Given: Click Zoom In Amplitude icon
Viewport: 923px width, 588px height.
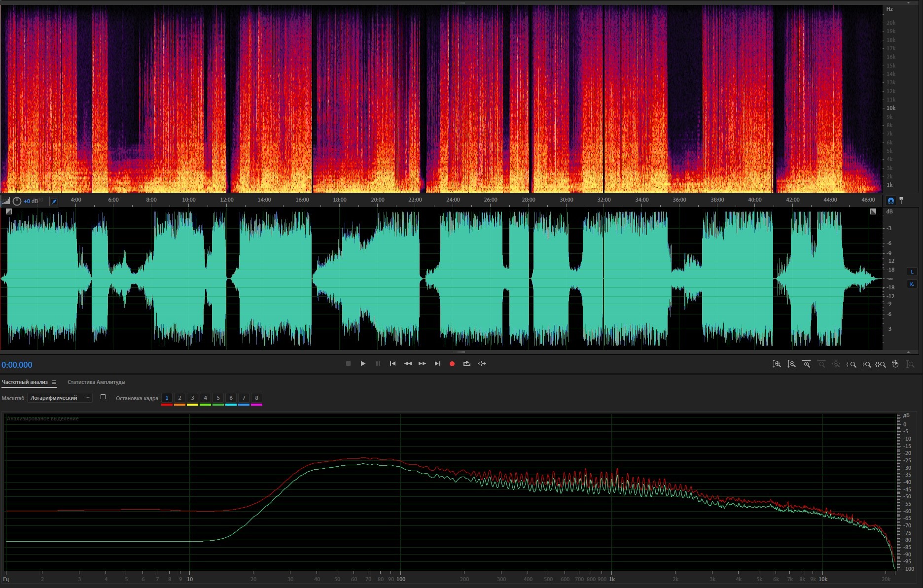Looking at the screenshot, I should (x=777, y=364).
